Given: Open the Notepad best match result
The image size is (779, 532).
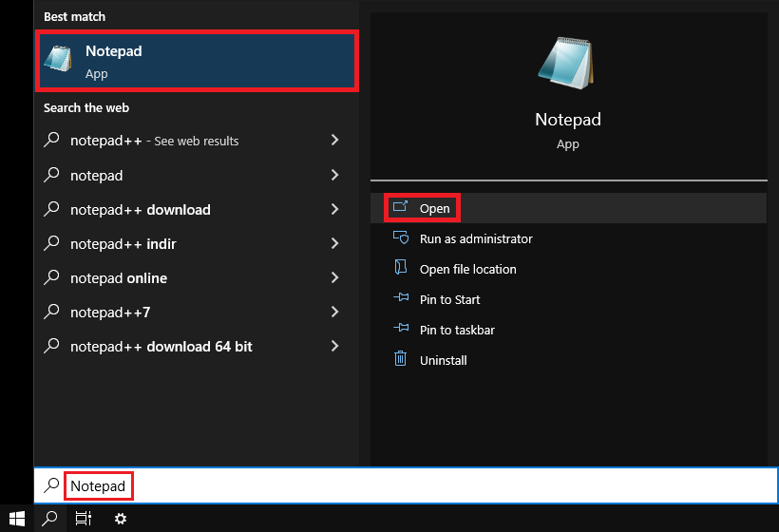Looking at the screenshot, I should click(x=197, y=61).
